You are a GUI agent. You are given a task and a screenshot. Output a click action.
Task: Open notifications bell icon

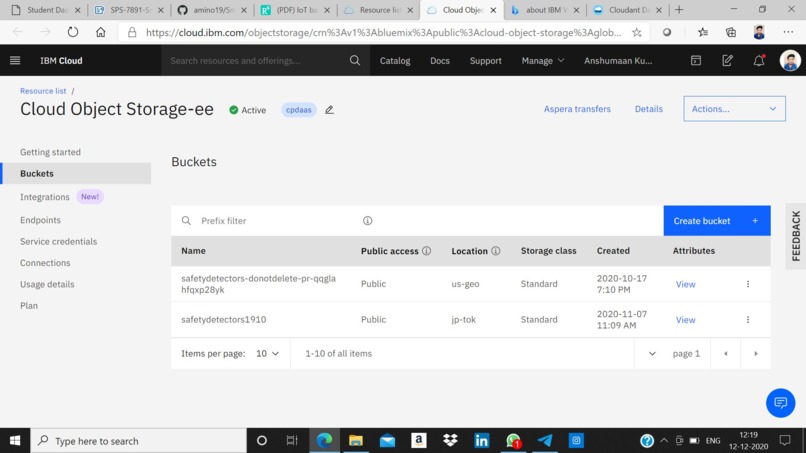pos(759,61)
